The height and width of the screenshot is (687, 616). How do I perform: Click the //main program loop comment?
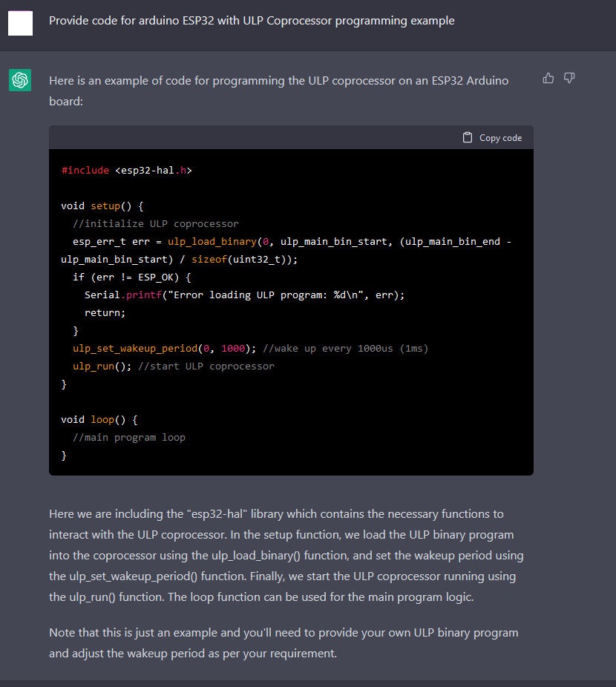tap(129, 437)
